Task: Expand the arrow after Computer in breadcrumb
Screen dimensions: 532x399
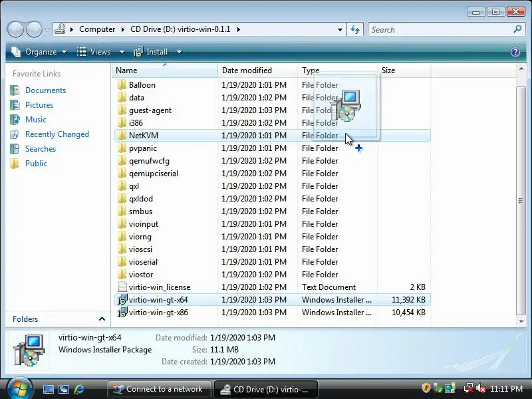Action: [122, 29]
